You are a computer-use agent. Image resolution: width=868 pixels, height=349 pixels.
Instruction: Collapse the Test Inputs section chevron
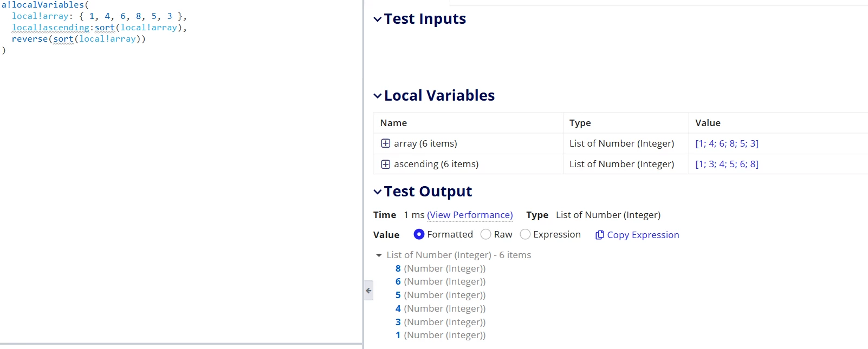click(378, 19)
